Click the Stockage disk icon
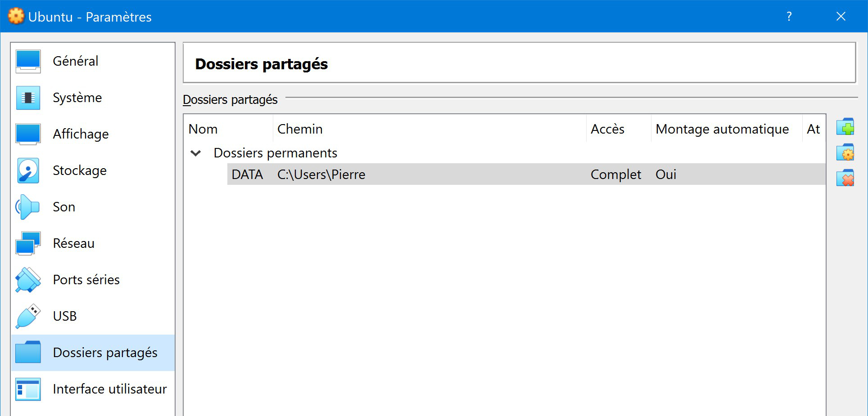 [28, 170]
